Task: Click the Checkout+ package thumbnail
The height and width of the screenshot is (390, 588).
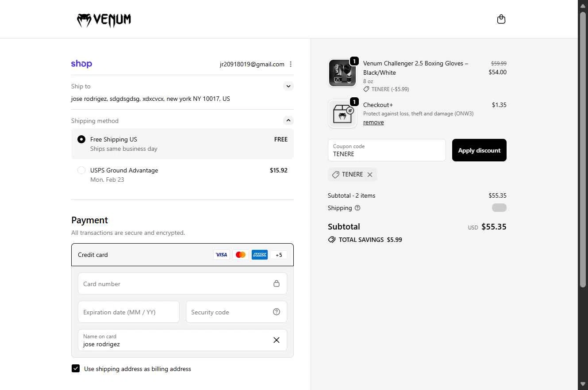Action: click(342, 114)
